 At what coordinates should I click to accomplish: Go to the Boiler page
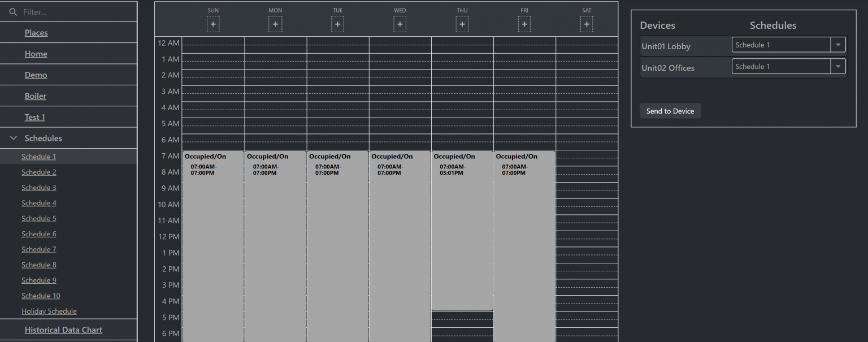35,96
